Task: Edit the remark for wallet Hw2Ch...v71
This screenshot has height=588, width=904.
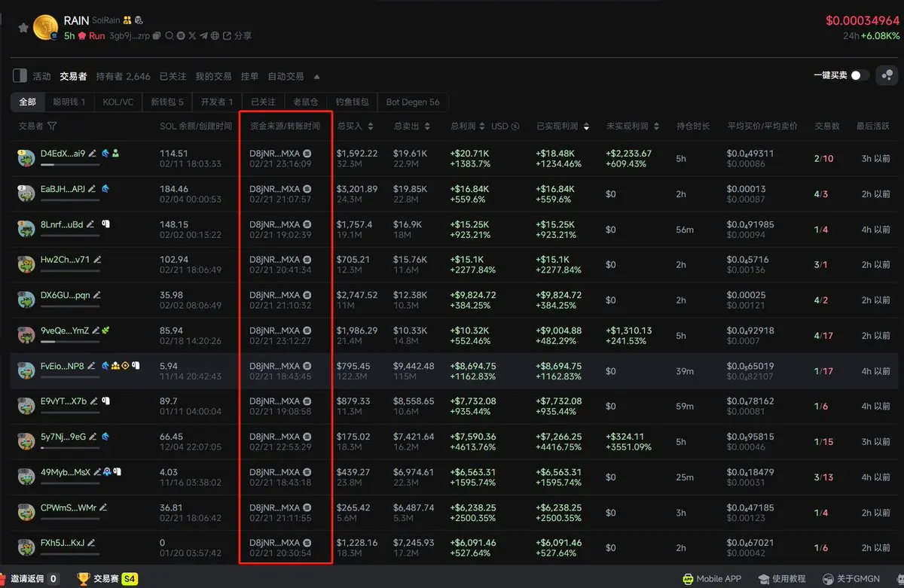Action: pos(97,260)
